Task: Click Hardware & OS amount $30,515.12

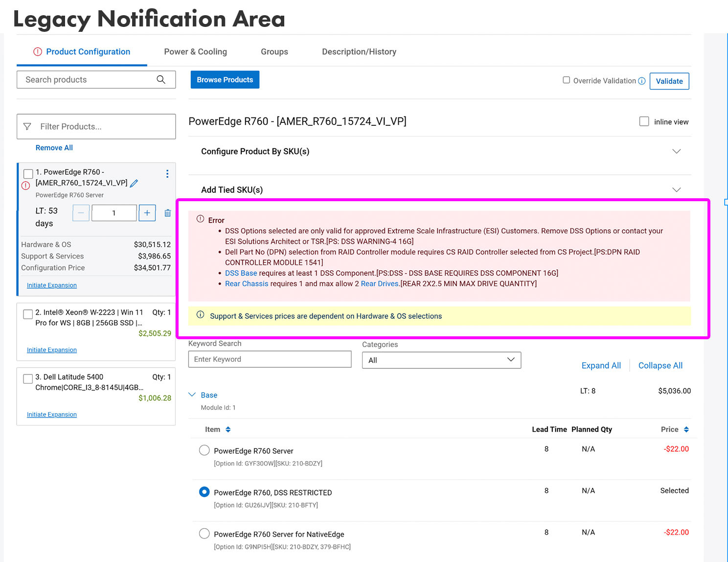Action: coord(152,244)
